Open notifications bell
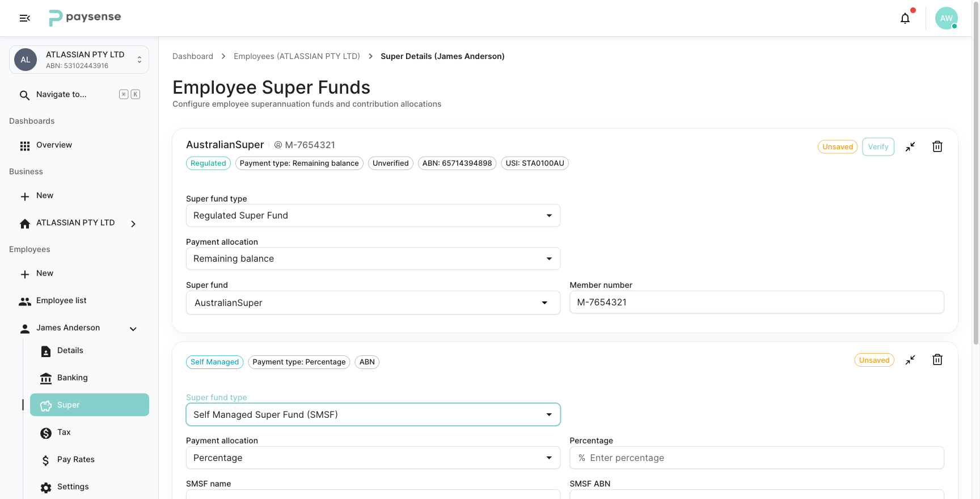Screen dimensions: 980x499 pyautogui.click(x=905, y=18)
